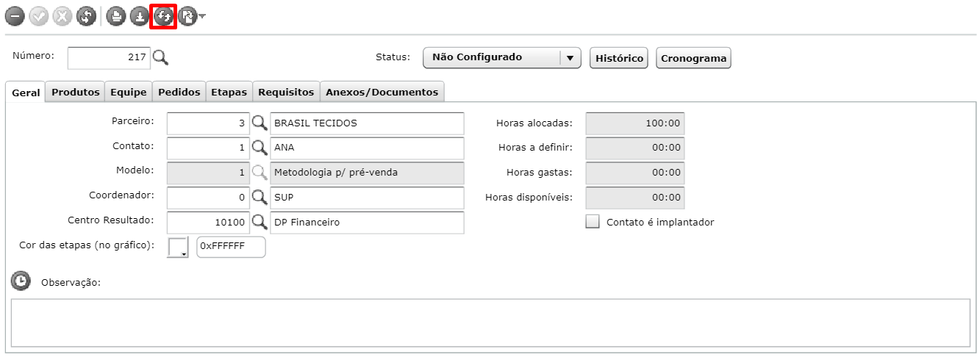Open the Etapas tab
This screenshot has height=357, width=980.
[x=229, y=92]
